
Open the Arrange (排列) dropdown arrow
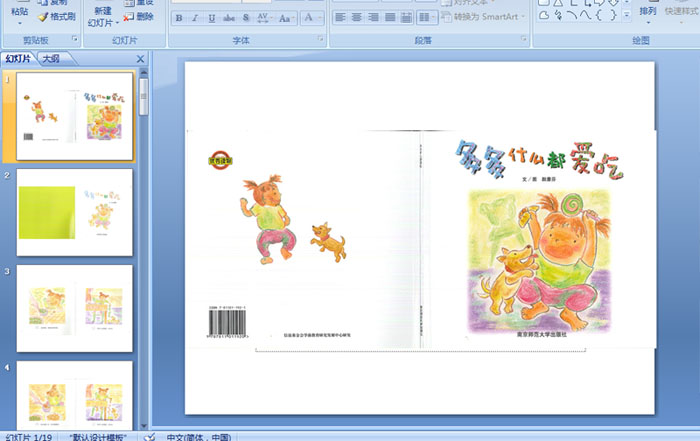648,22
